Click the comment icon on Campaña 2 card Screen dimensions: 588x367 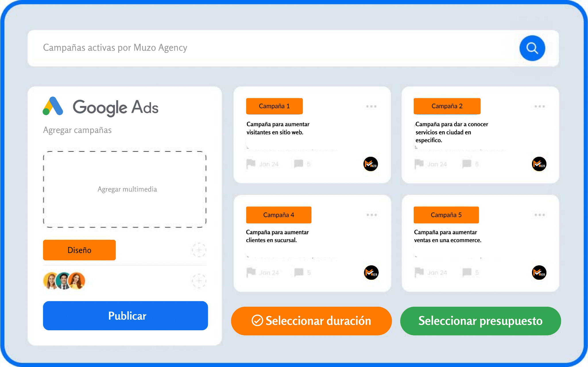[x=467, y=164]
